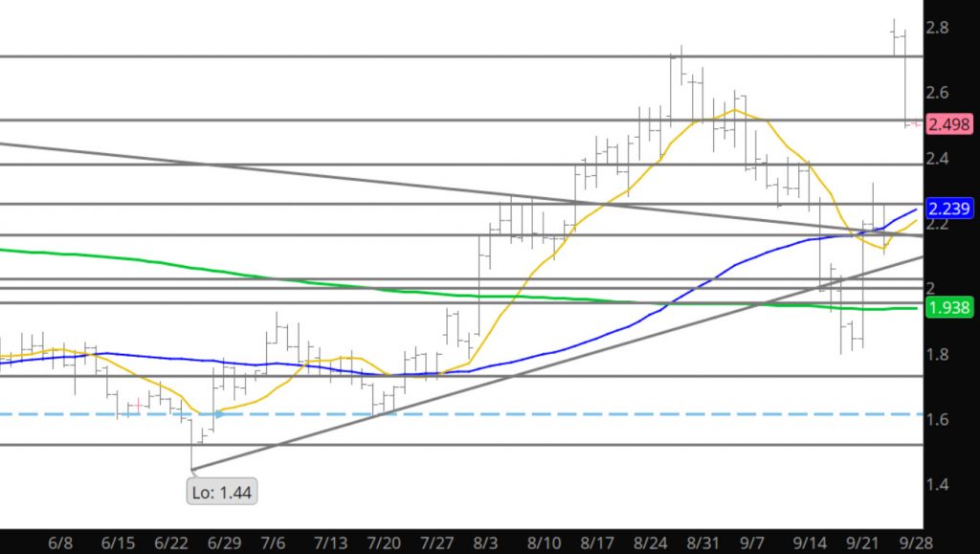Click the 7/13 date label
Viewport: 980px width, 554px height.
(x=330, y=543)
